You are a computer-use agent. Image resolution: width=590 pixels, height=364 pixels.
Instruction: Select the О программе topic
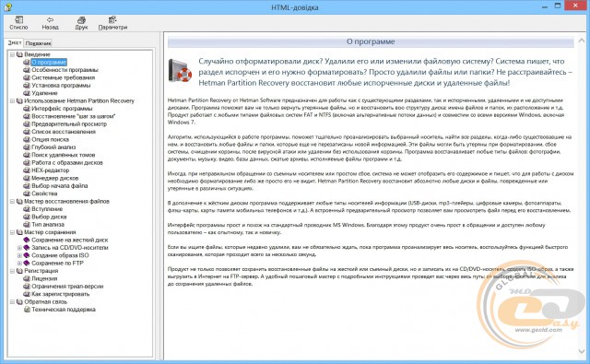(x=49, y=62)
